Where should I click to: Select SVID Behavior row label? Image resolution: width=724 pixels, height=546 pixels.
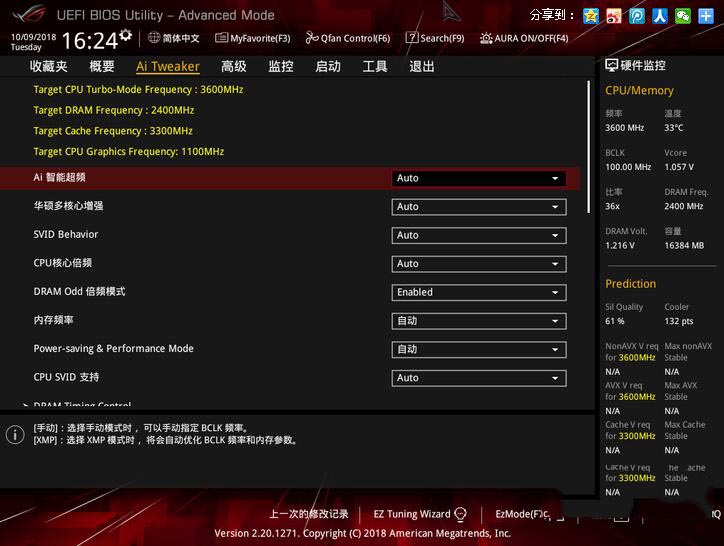[66, 235]
